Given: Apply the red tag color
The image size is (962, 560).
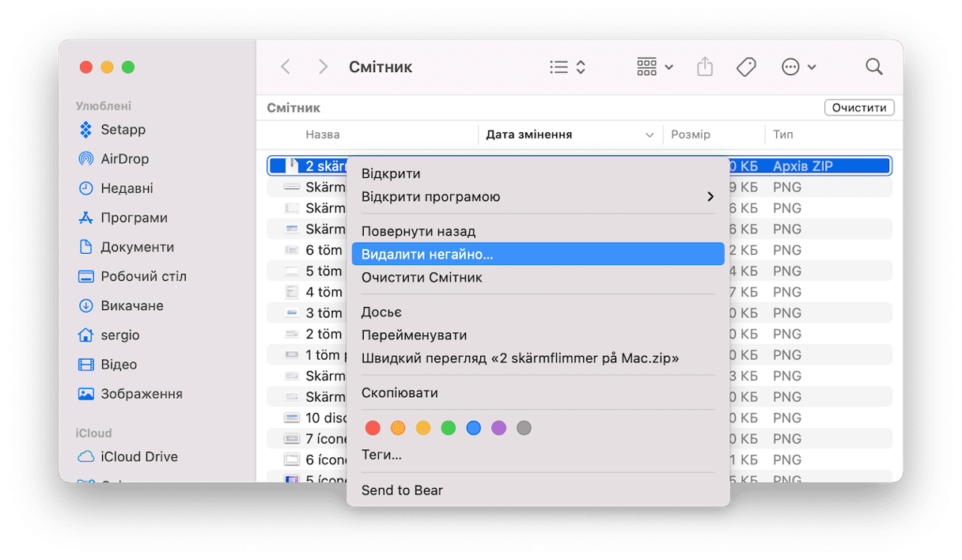Looking at the screenshot, I should 373,428.
